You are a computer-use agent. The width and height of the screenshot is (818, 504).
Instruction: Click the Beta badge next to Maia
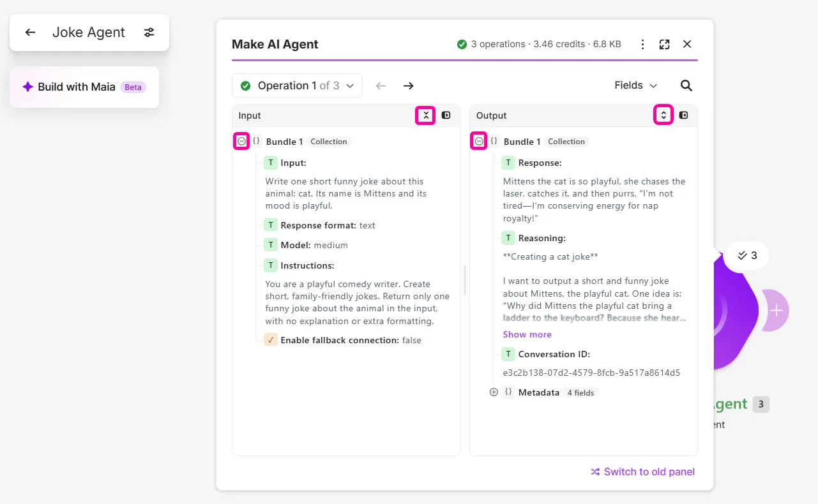coord(133,87)
